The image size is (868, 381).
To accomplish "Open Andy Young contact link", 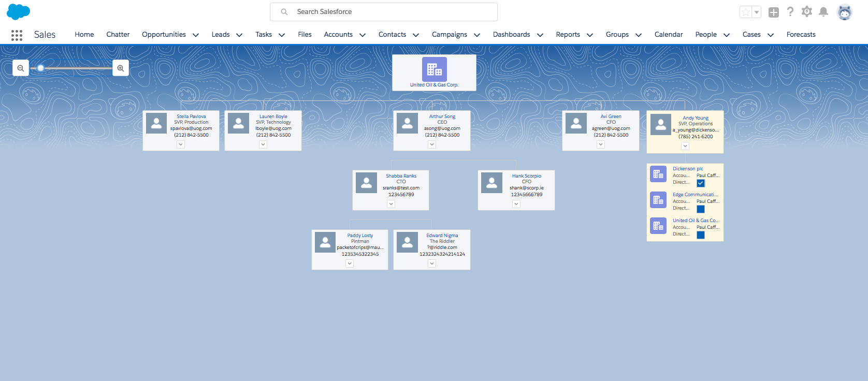I will coord(696,118).
